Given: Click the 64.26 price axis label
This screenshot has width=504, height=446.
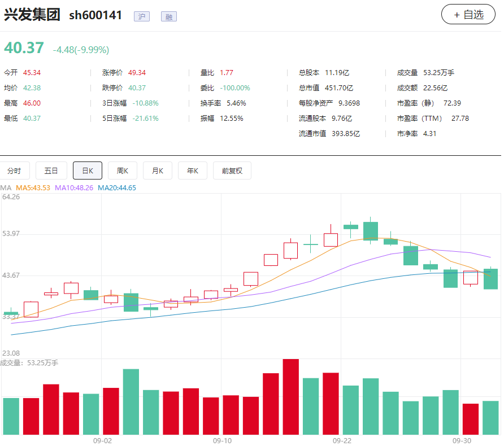Looking at the screenshot, I should 11,197.
